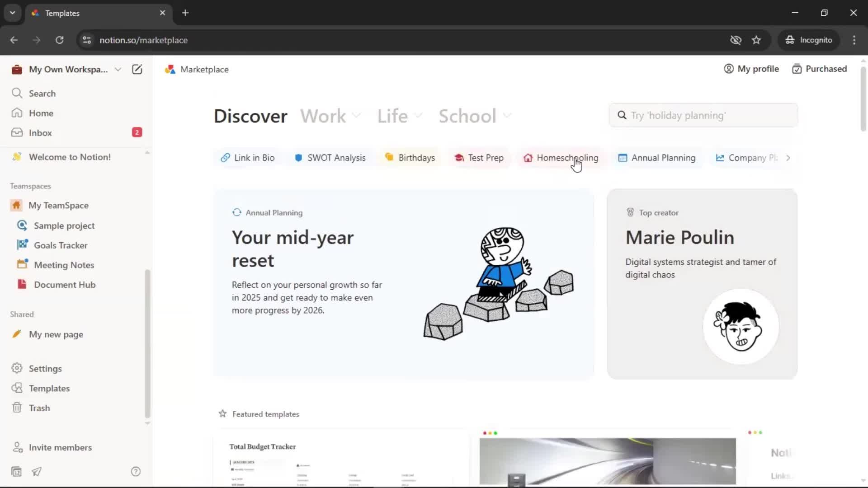
Task: Focus the template search field
Action: point(703,115)
